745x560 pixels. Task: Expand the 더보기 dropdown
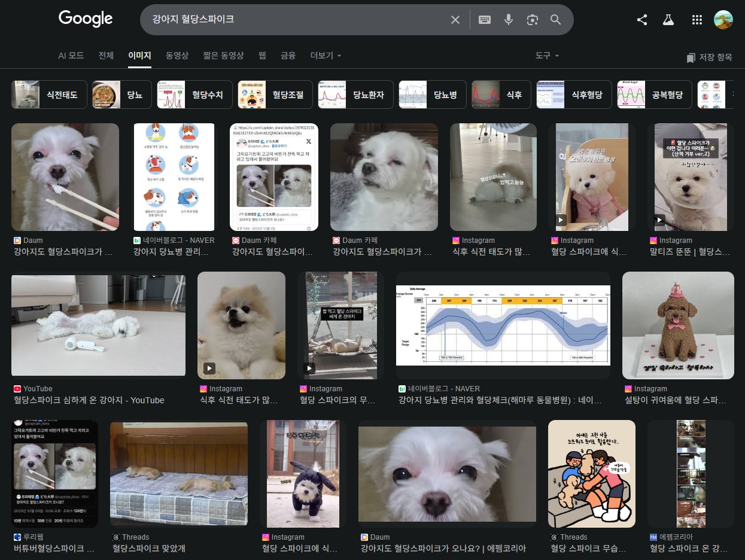click(326, 56)
